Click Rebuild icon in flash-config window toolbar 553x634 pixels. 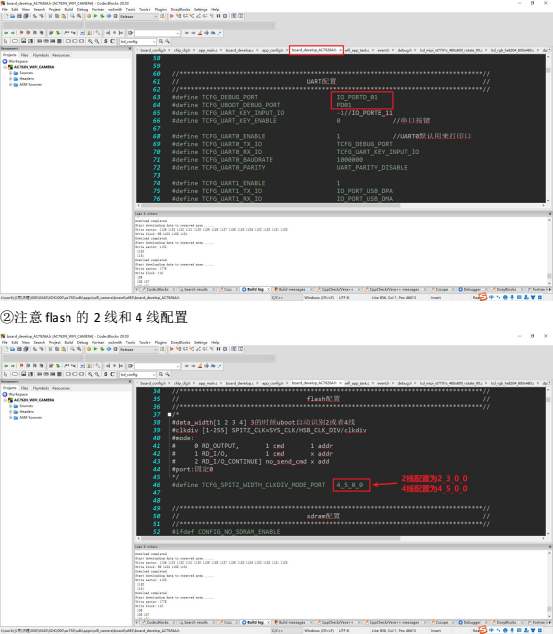coord(108,349)
